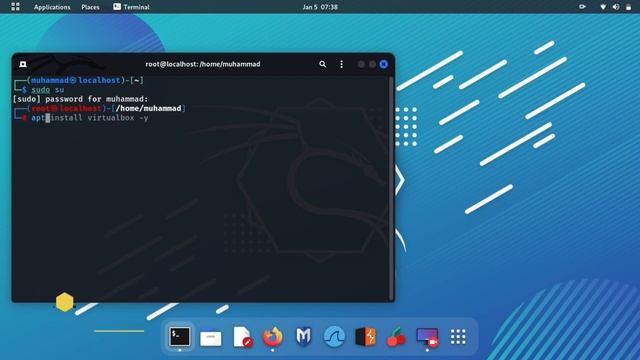Screen dimensions: 640x360
Task: Click the 'sudo su' command text
Action: coord(48,90)
